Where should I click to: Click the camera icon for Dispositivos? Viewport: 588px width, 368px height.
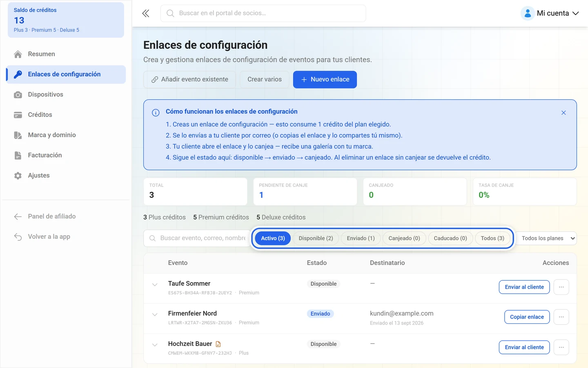coord(18,95)
